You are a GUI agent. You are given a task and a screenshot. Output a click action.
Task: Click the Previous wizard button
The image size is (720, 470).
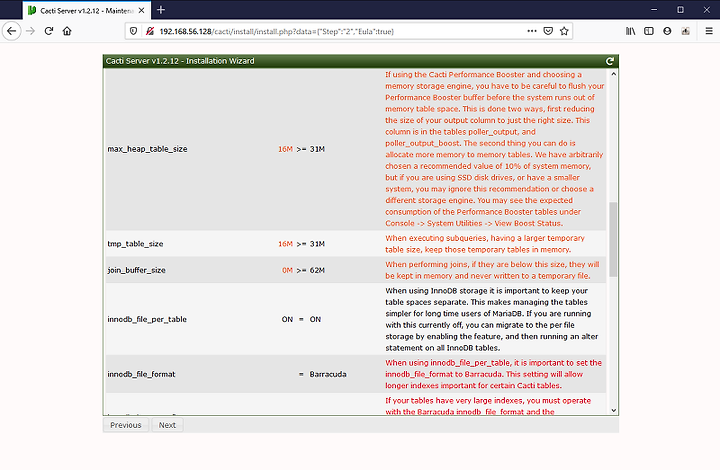126,425
